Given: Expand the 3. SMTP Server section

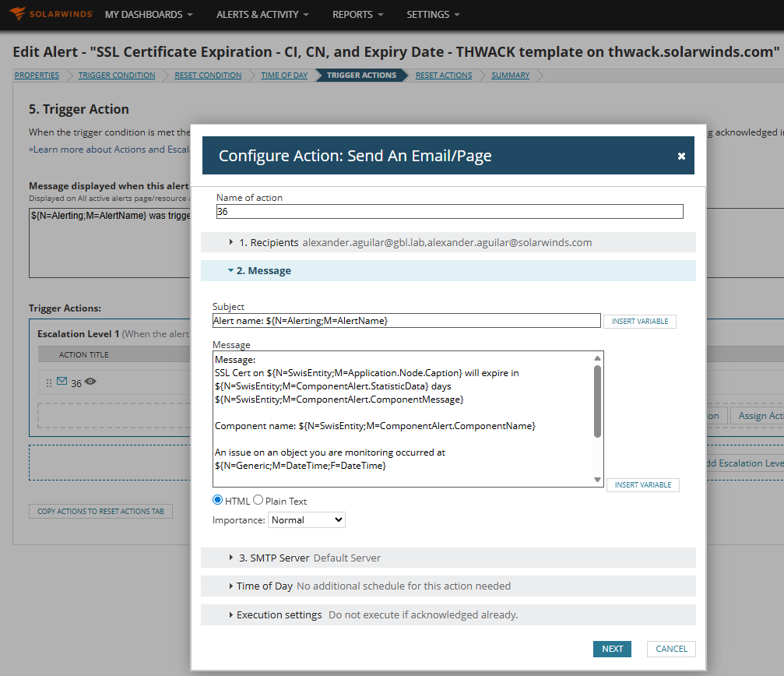Looking at the screenshot, I should click(x=448, y=558).
